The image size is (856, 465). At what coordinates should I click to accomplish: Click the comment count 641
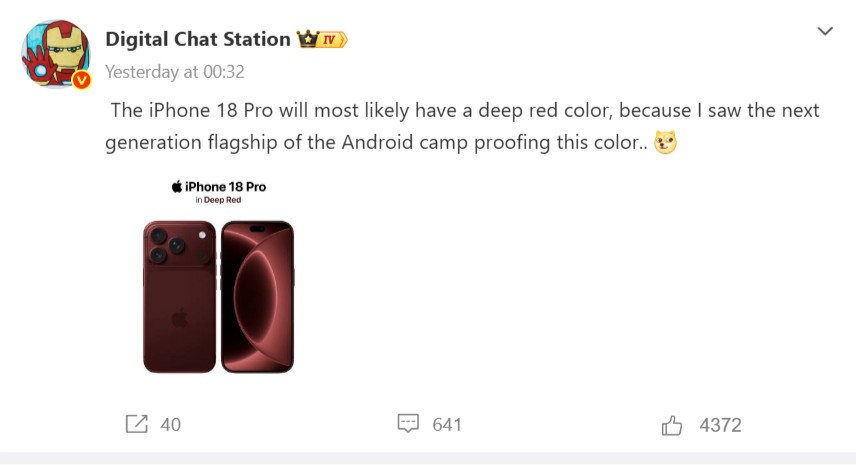447,425
